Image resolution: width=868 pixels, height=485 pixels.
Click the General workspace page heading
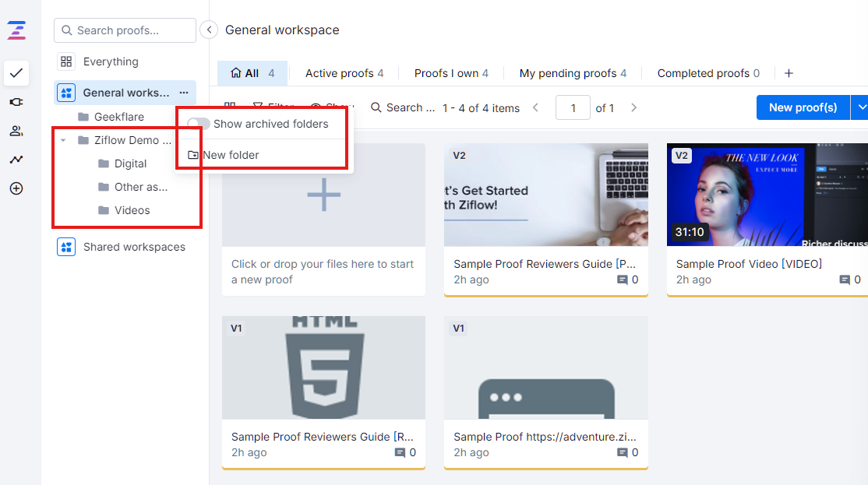tap(282, 30)
